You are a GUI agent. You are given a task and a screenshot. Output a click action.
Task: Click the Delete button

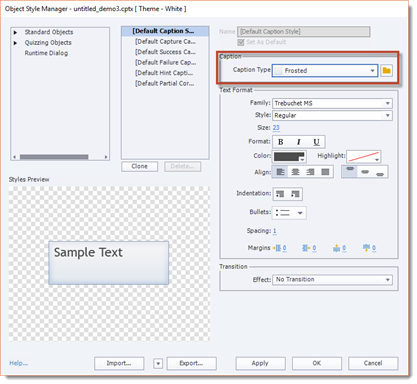(182, 166)
